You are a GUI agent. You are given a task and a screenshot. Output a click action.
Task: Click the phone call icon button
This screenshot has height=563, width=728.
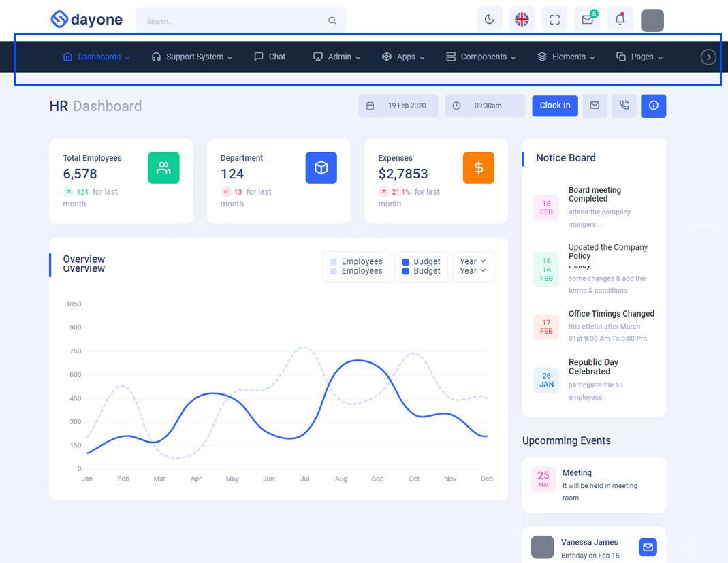[x=624, y=106]
